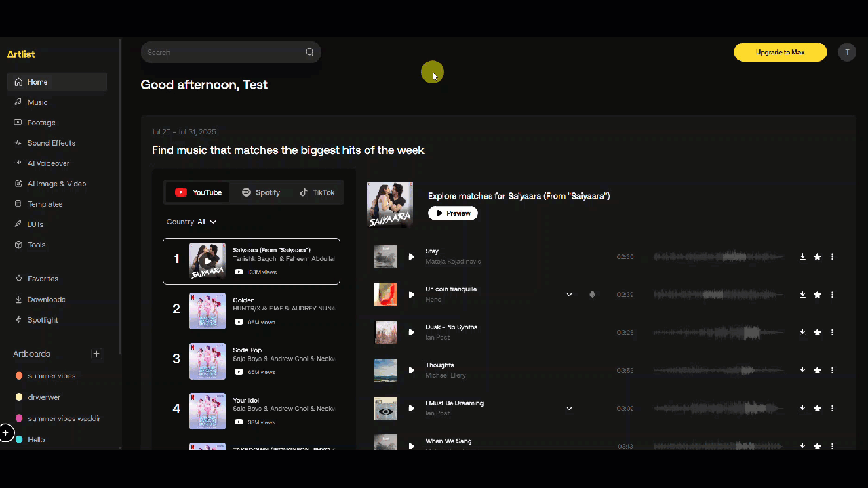The image size is (868, 488).
Task: Favorite the track Dusk - No Synths
Action: [817, 333]
